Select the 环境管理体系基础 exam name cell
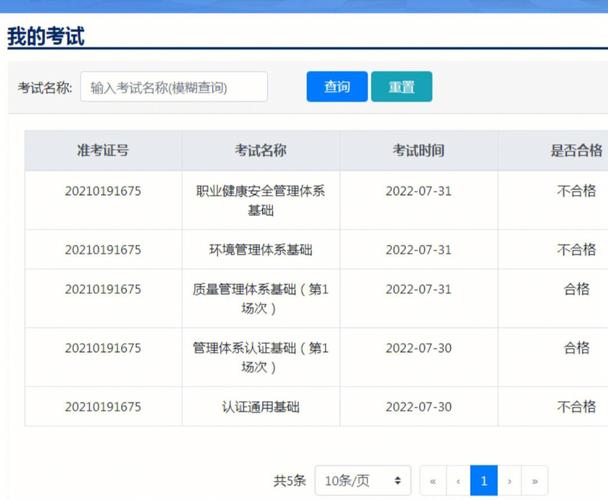Viewport: 608px width, 500px height. click(x=261, y=250)
